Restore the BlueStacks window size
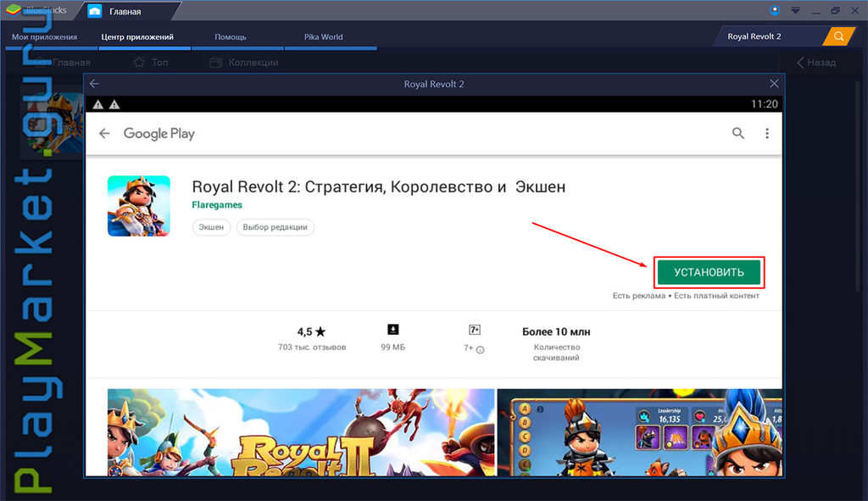The height and width of the screenshot is (501, 868). click(835, 10)
